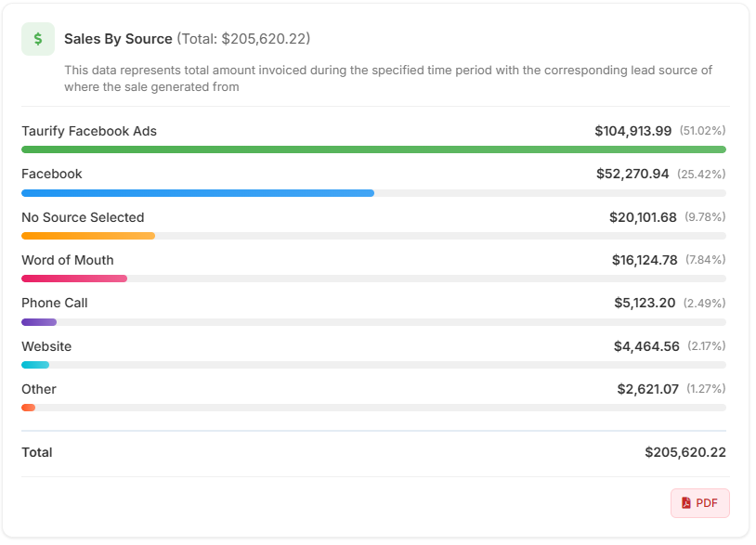756x545 pixels.
Task: Click the $52,270.94 Facebook amount
Action: click(x=633, y=174)
